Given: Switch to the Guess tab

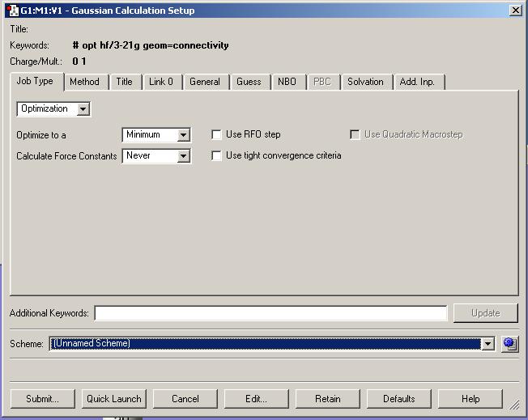Looking at the screenshot, I should (249, 82).
